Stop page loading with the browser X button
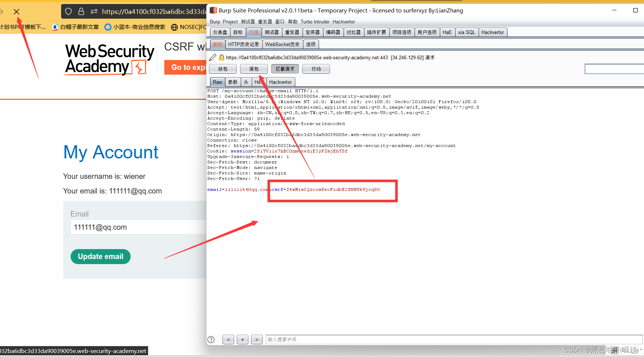The image size is (644, 357). click(16, 12)
